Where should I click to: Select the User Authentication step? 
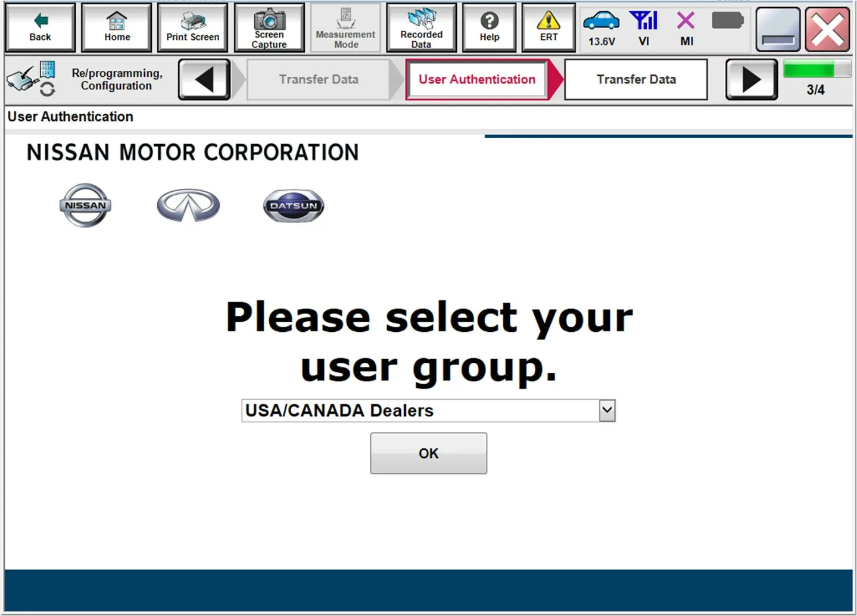(x=477, y=79)
